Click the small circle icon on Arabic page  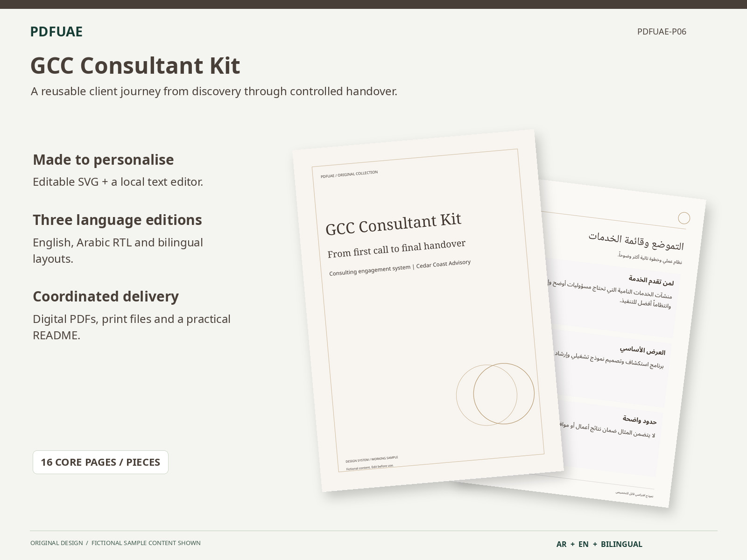684,218
